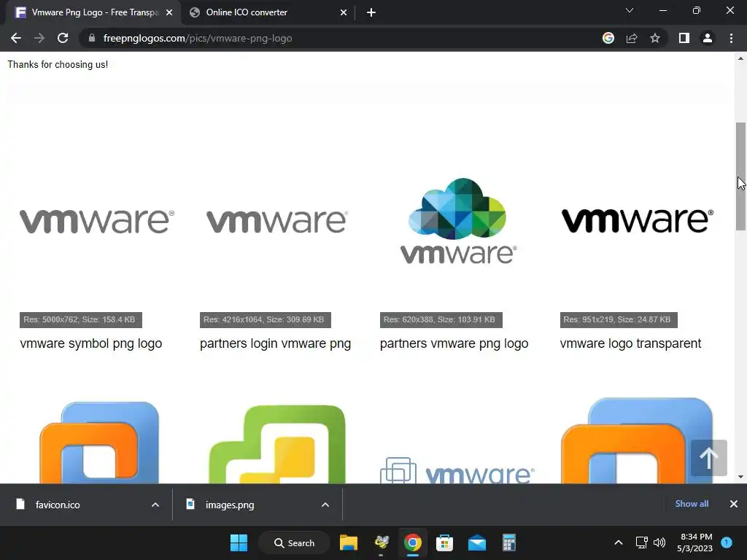Open the vmware symbol png logo image
Image resolution: width=747 pixels, height=560 pixels.
pos(97,222)
